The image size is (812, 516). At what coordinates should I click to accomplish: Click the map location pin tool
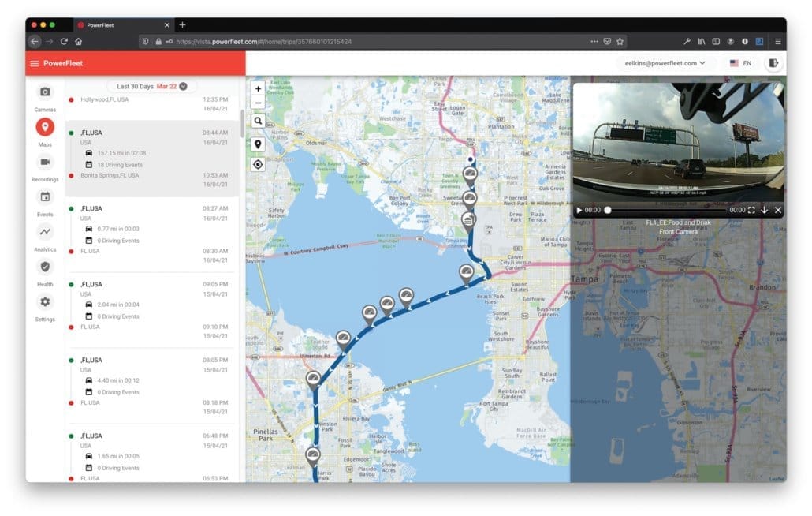pos(259,144)
